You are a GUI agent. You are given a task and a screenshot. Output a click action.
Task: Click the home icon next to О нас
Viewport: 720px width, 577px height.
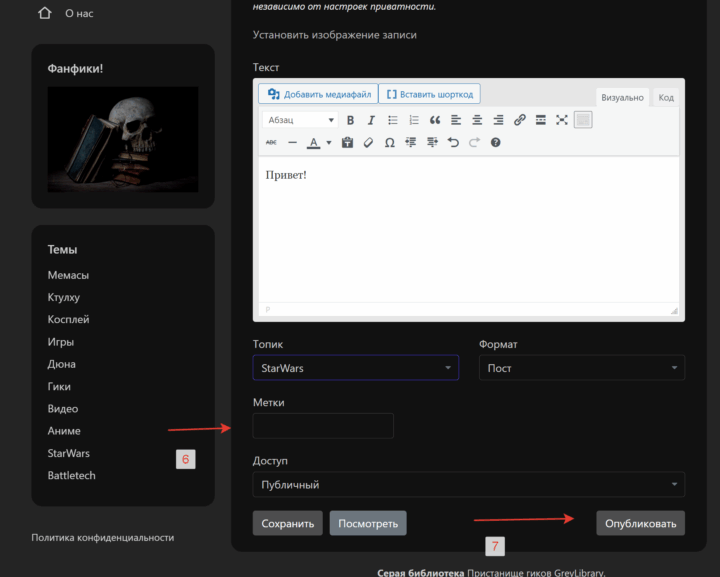(x=45, y=13)
